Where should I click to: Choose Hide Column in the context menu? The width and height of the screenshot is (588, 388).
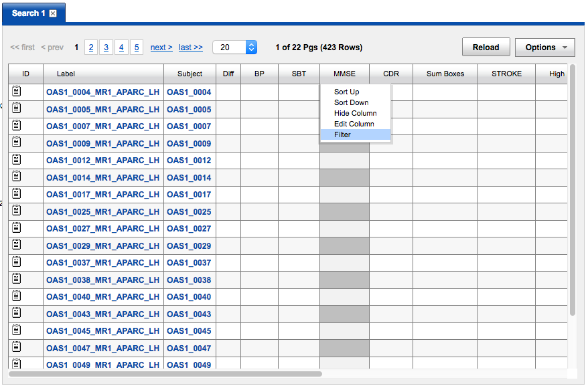[x=355, y=113]
